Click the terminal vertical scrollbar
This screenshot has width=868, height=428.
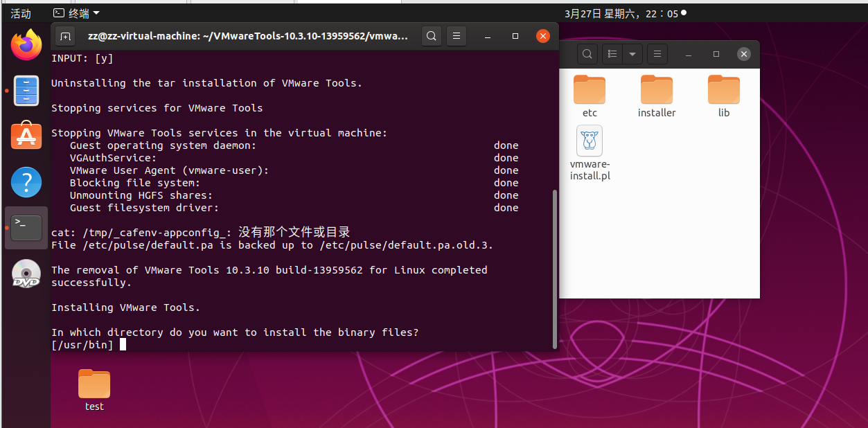tap(553, 269)
